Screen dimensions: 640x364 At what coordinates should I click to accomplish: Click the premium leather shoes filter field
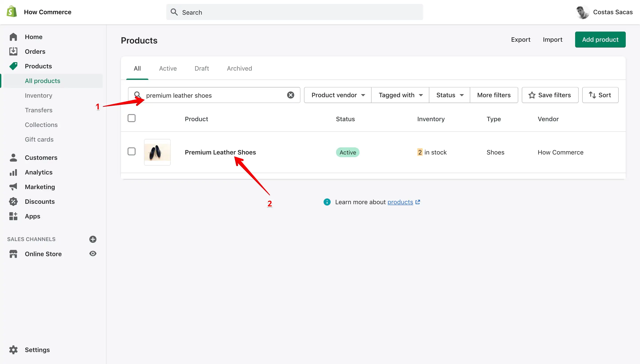[x=214, y=95]
